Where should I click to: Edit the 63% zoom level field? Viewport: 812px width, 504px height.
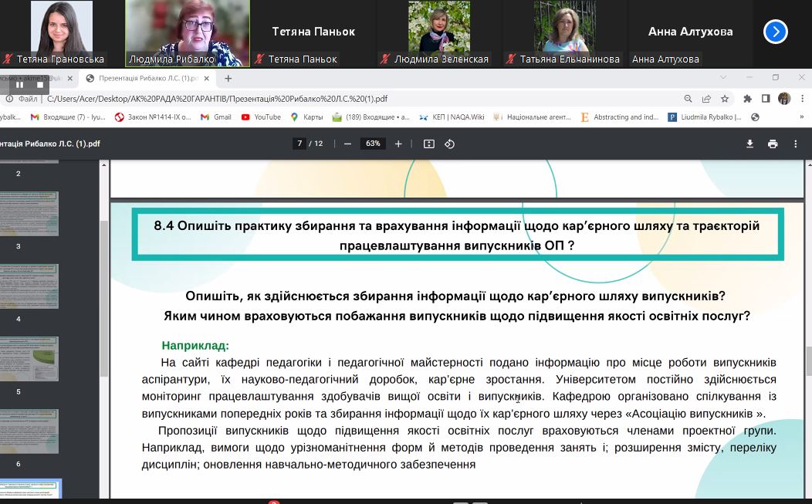[373, 144]
